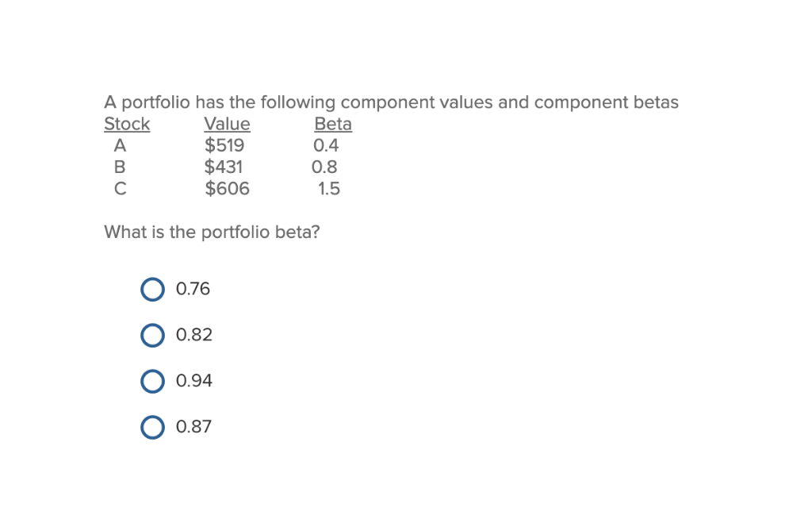The height and width of the screenshot is (511, 812).
Task: Click the 1.5 beta for stock C
Action: (328, 189)
